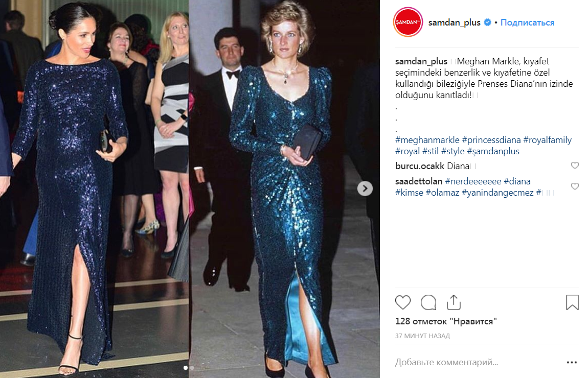This screenshot has width=588, height=378.
Task: View the 128 likes list
Action: click(446, 321)
